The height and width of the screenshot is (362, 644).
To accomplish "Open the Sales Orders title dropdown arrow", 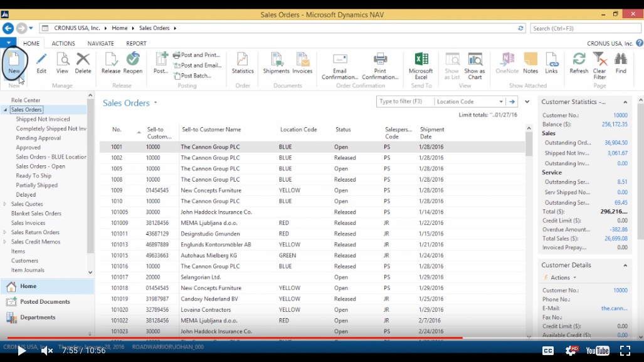I will coord(156,103).
